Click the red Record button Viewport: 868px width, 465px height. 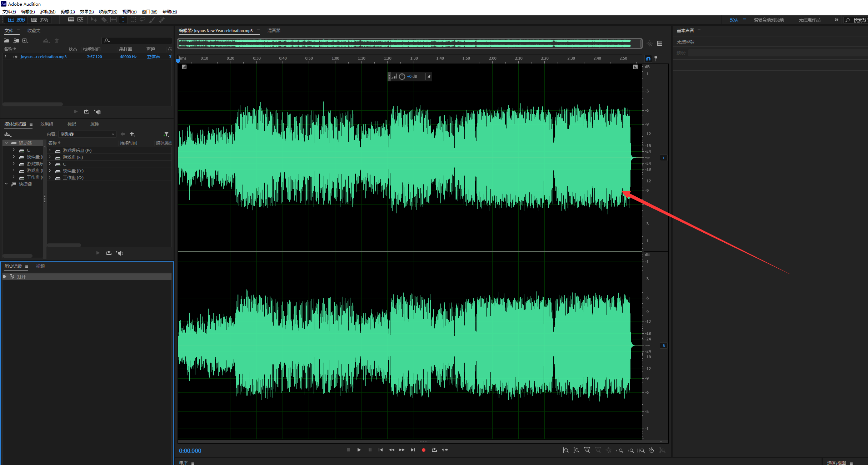[x=424, y=450]
